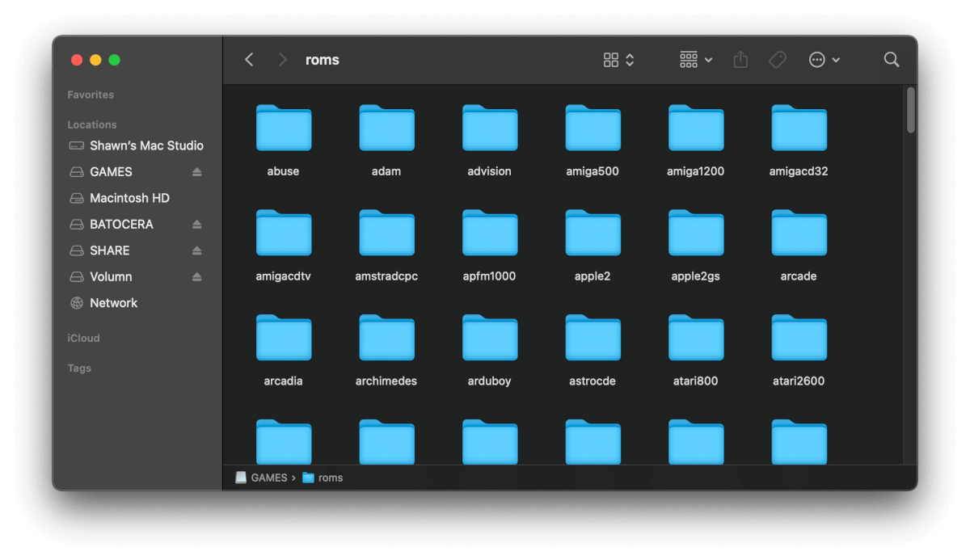
Task: Eject the SHARE volume
Action: pos(196,251)
